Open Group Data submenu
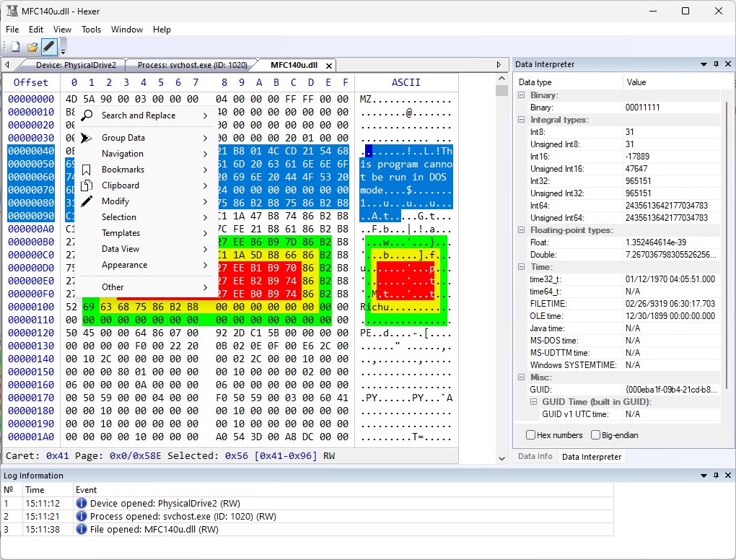736x560 pixels. click(148, 138)
